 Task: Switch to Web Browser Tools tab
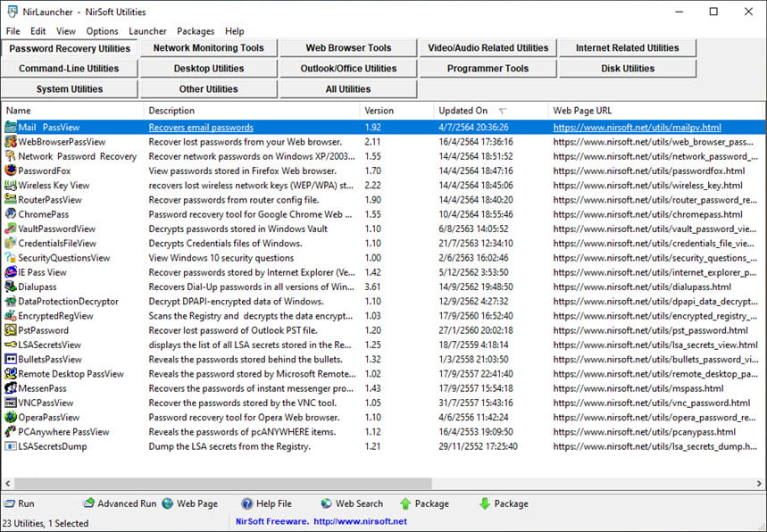[x=348, y=48]
